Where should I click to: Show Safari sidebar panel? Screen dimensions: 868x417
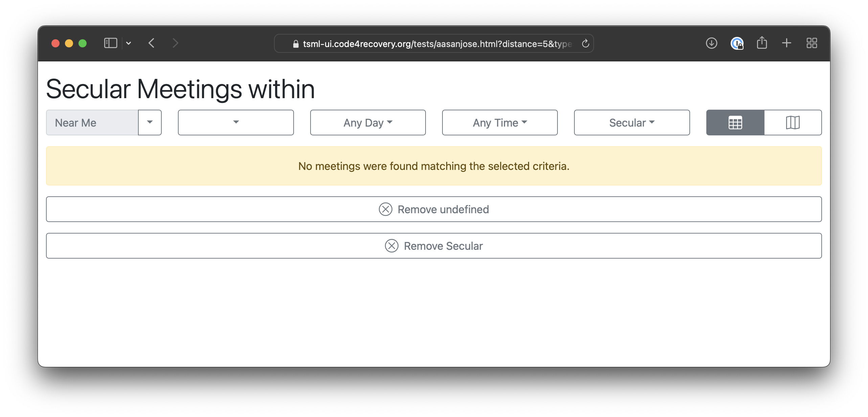(111, 43)
